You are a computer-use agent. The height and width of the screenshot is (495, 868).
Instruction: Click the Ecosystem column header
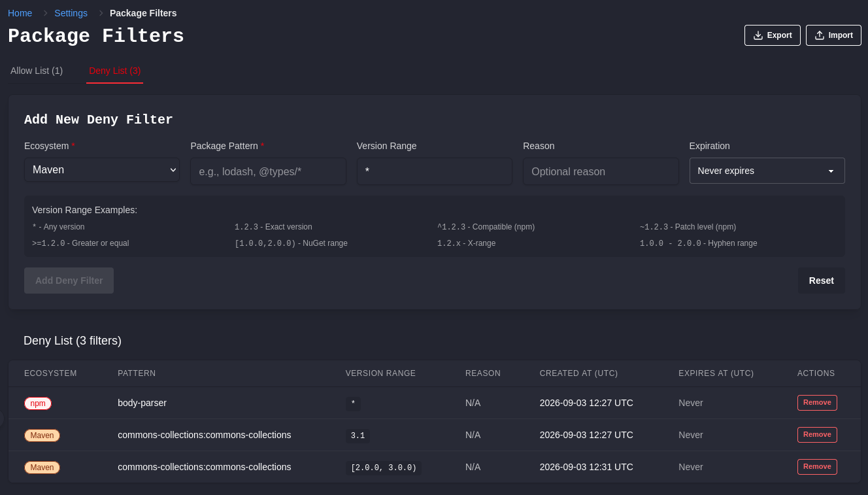coord(50,373)
